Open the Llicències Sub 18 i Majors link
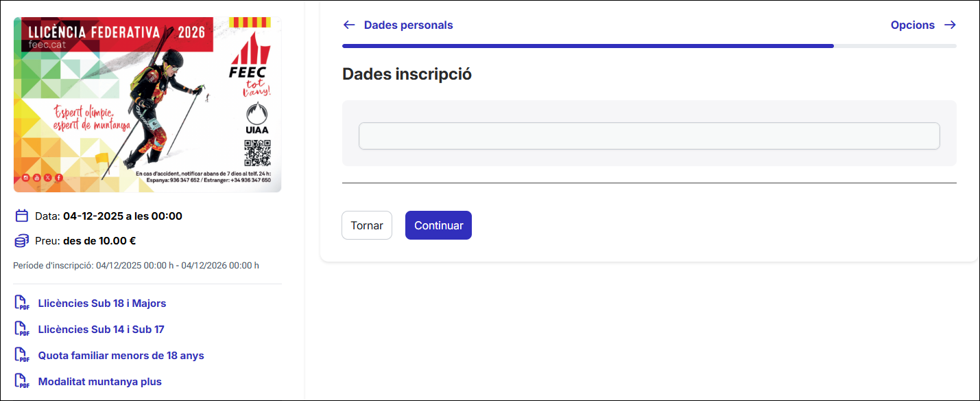The height and width of the screenshot is (401, 980). click(102, 303)
